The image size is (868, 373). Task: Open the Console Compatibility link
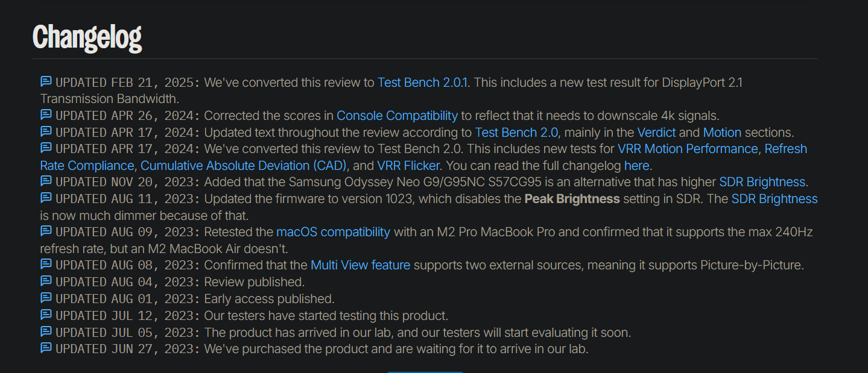point(397,116)
